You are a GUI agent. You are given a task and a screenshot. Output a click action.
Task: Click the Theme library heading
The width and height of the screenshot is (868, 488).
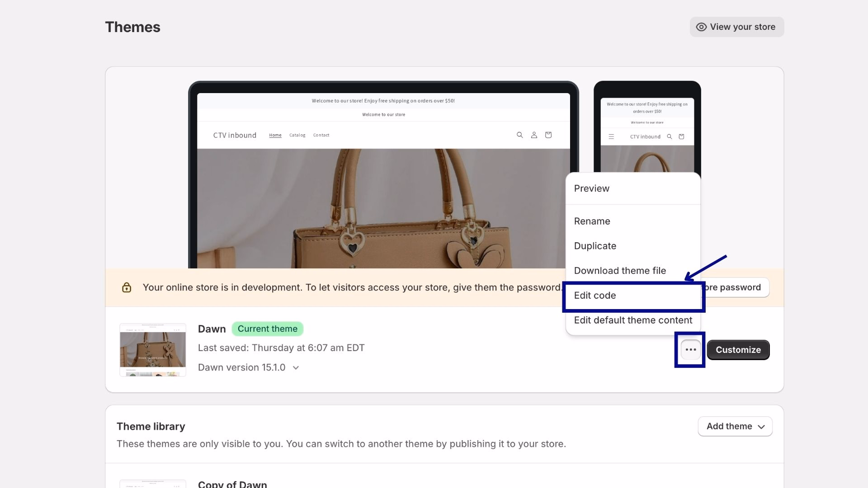tap(151, 427)
